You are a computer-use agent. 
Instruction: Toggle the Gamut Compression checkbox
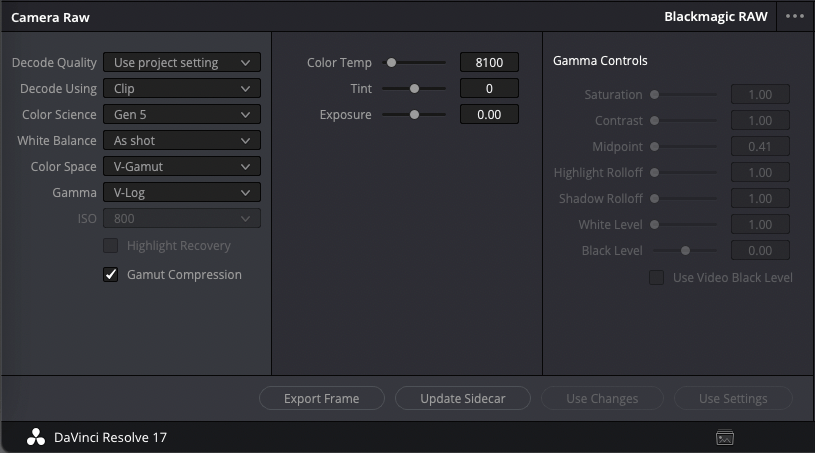point(111,274)
